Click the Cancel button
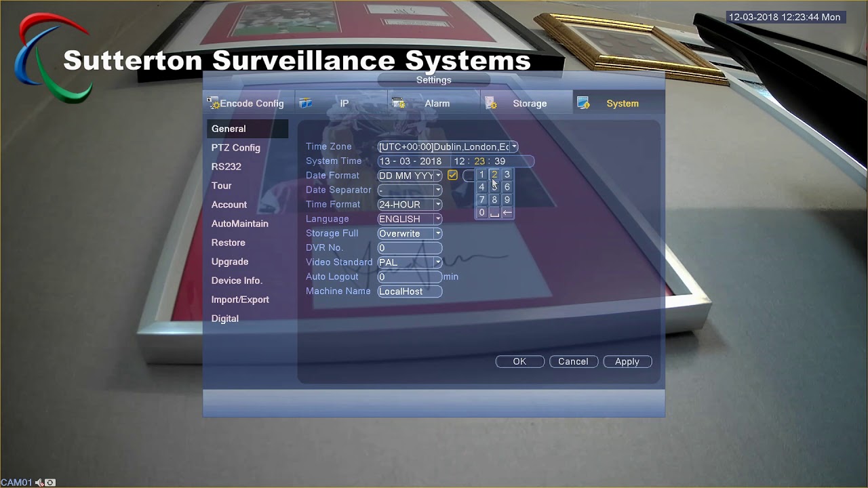The width and height of the screenshot is (868, 488). (573, 362)
